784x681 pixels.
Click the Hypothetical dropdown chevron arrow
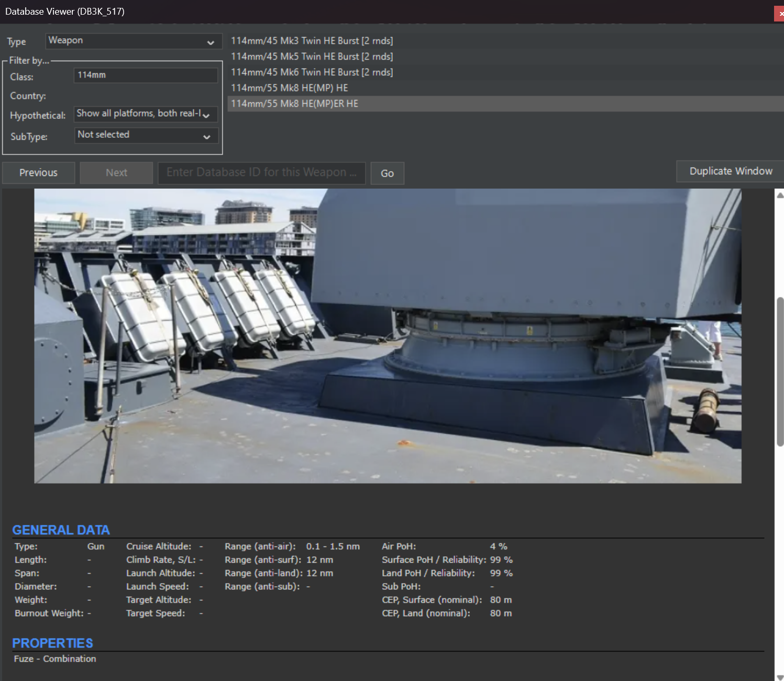tap(206, 115)
